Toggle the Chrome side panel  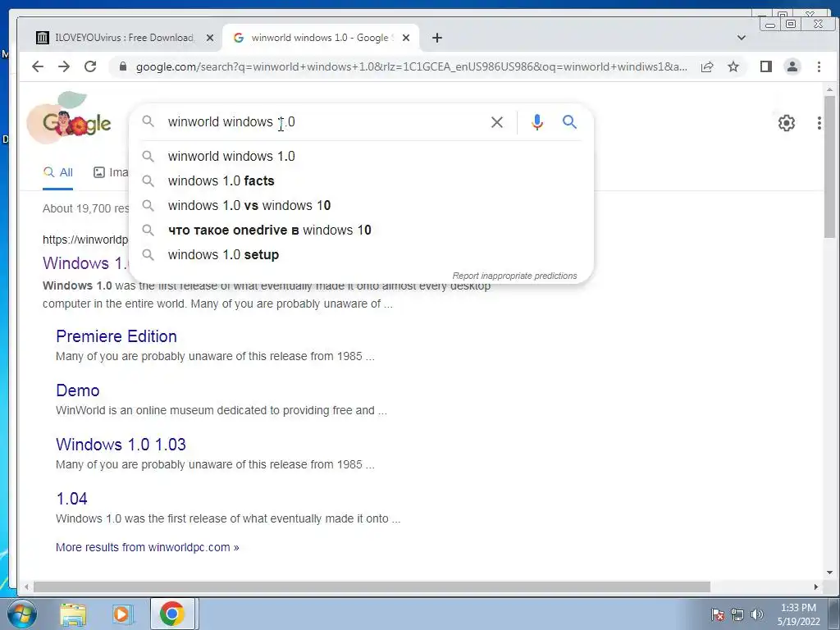click(766, 66)
